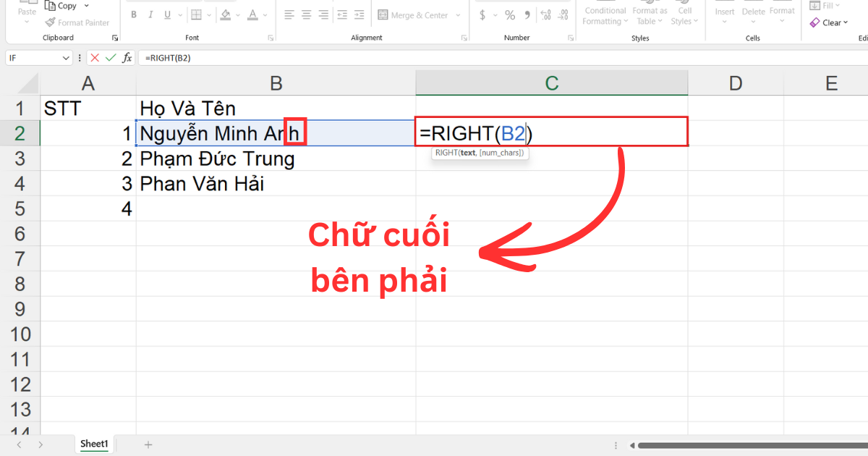Toggle underline formatting
868x456 pixels.
pos(166,14)
